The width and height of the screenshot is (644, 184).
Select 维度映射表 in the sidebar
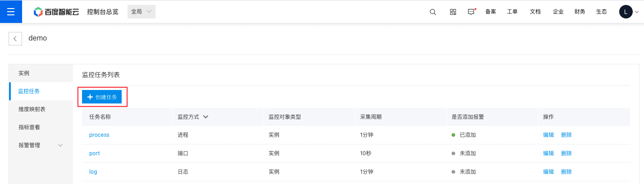(x=41, y=109)
